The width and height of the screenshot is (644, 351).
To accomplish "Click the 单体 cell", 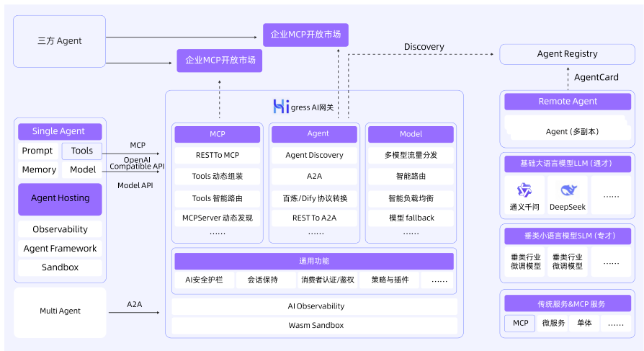I will (x=584, y=323).
